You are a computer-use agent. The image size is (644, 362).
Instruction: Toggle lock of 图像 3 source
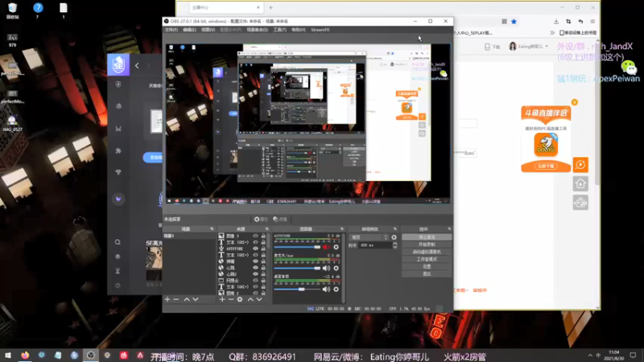(263, 236)
